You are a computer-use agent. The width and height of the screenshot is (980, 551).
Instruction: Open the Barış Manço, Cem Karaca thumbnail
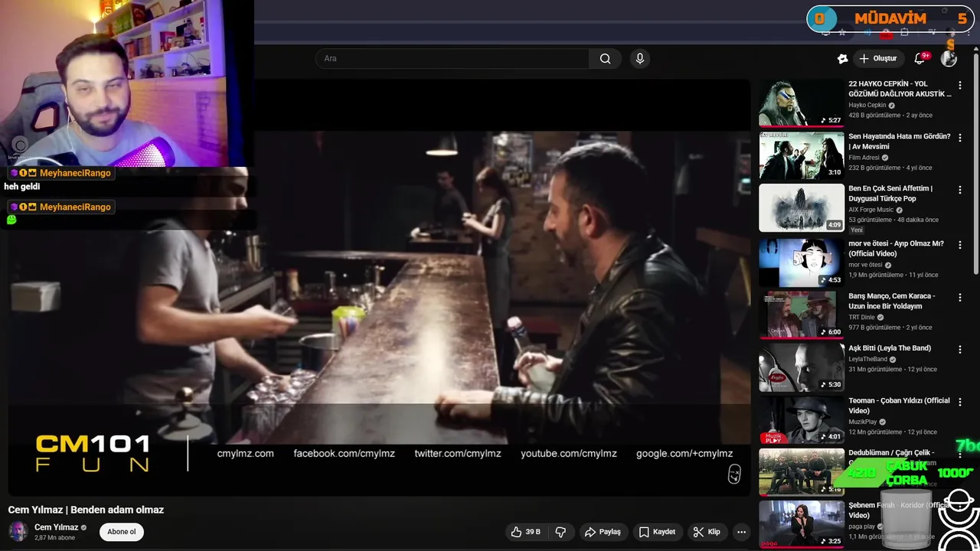click(x=802, y=315)
